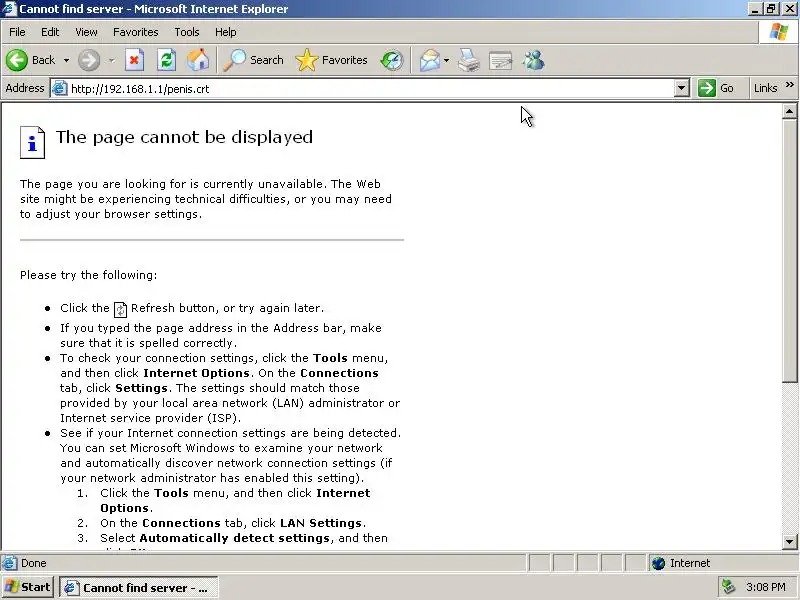Expand the Links toolbar chevron
800x600 pixels.
click(790, 85)
